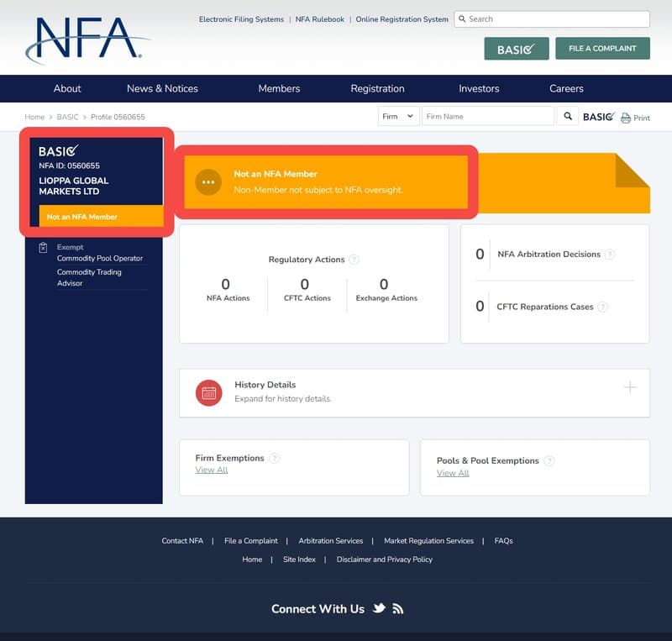Image resolution: width=672 pixels, height=641 pixels.
Task: Open the RSS feed icon in footer
Action: (398, 608)
